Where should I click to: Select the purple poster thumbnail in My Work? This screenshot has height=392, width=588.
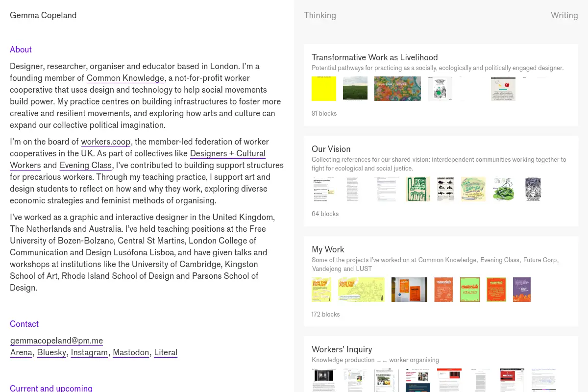[522, 290]
